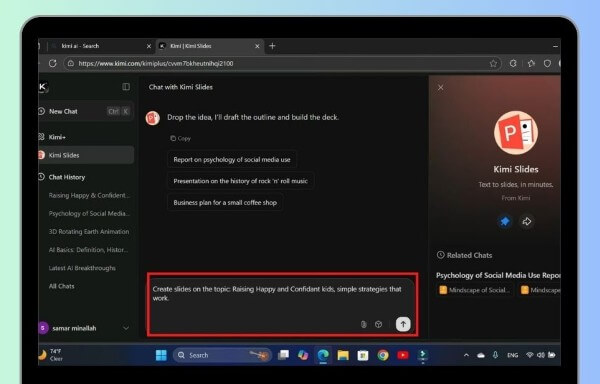The image size is (600, 384).
Task: Choose suggestion 'Business plan for a small coffee shop'
Action: click(x=225, y=202)
